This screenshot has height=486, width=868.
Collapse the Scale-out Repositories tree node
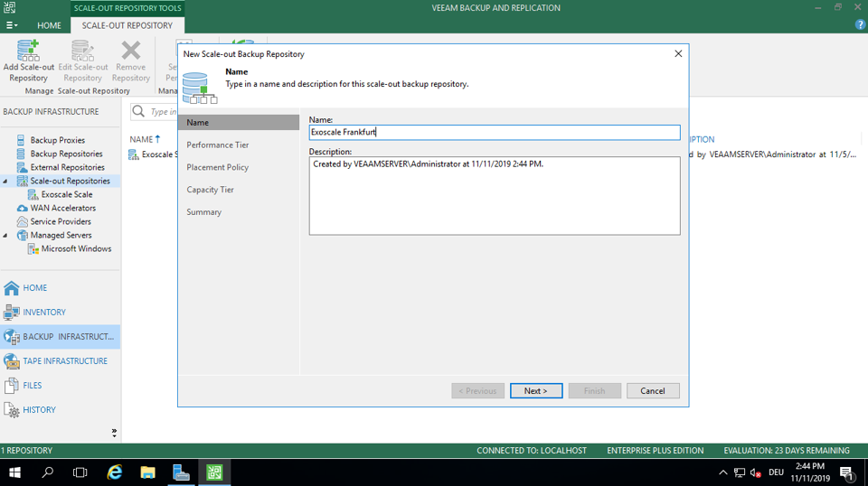click(x=6, y=182)
